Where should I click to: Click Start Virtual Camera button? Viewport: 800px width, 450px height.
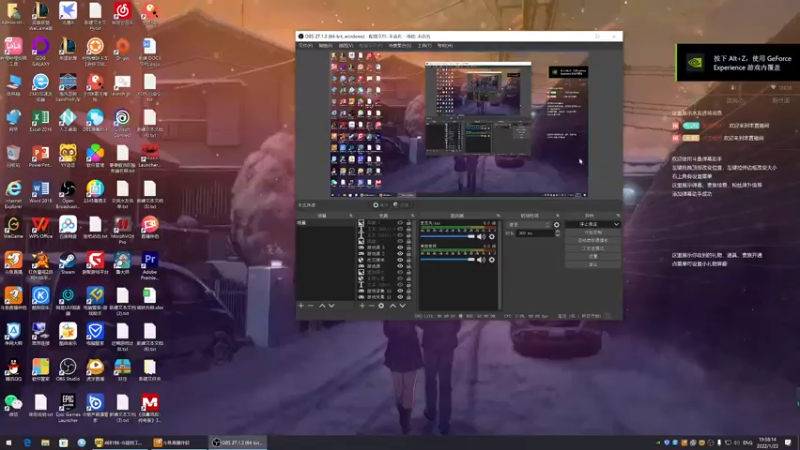coord(593,240)
